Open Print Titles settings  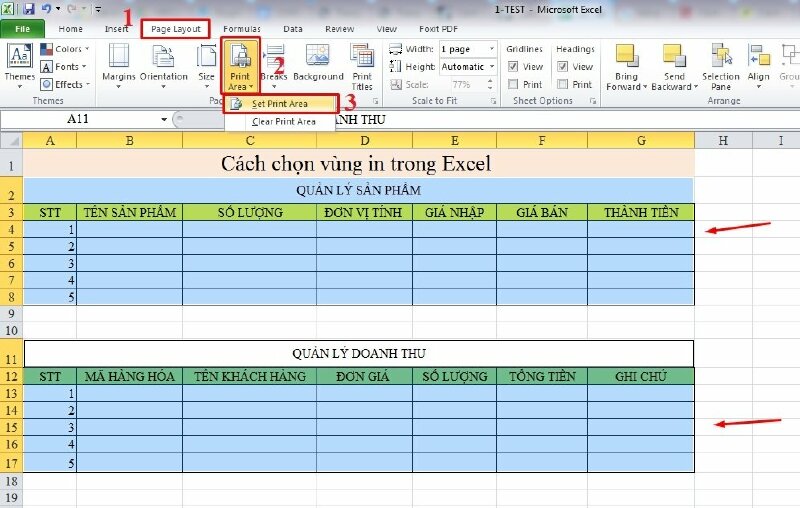[362, 66]
